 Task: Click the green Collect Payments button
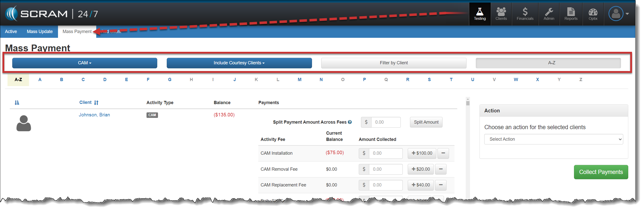601,172
